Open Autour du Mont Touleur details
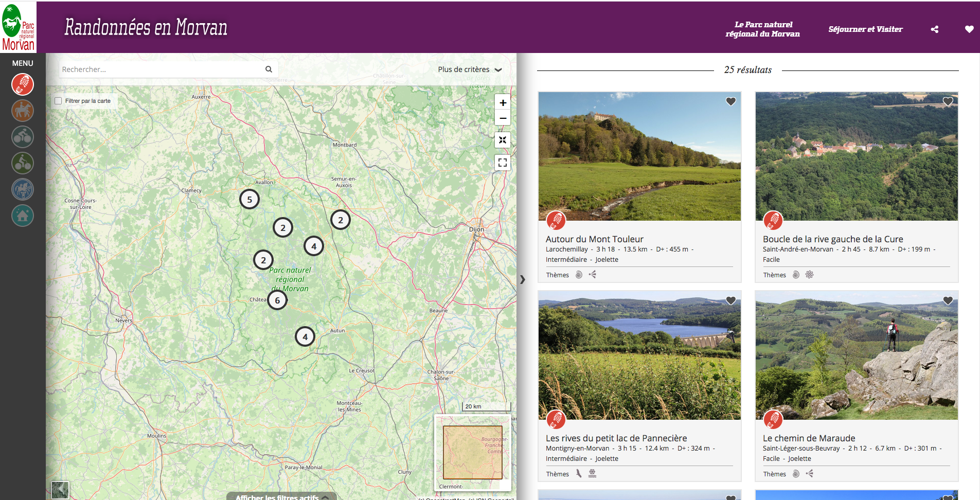The width and height of the screenshot is (980, 500). [x=594, y=239]
